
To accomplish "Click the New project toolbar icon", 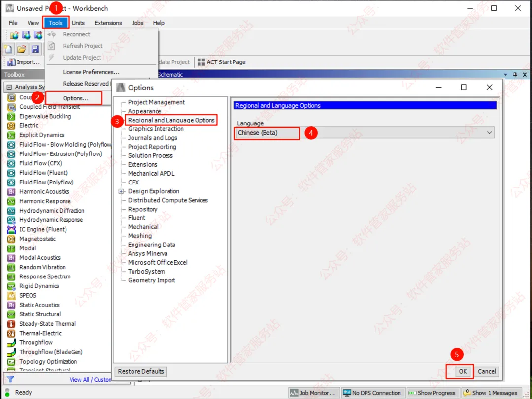I will pyautogui.click(x=8, y=49).
